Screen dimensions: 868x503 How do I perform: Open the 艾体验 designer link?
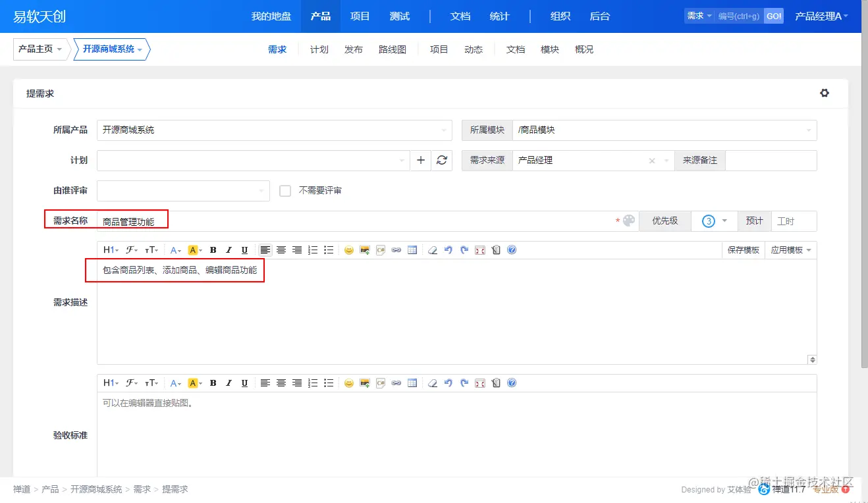pos(738,490)
